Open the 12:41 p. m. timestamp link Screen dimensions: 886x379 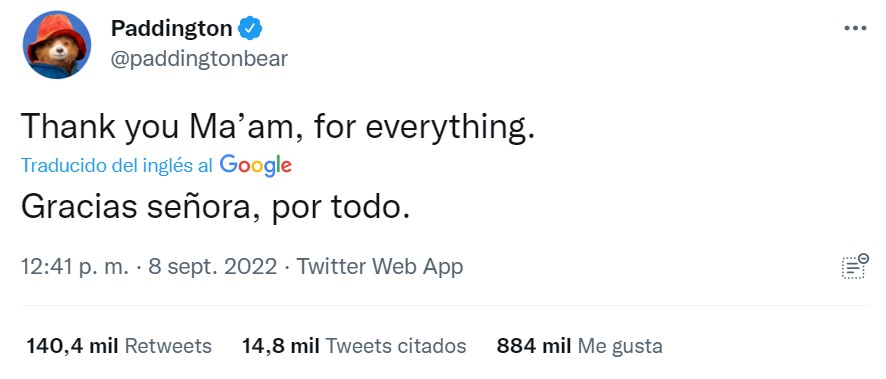click(75, 267)
